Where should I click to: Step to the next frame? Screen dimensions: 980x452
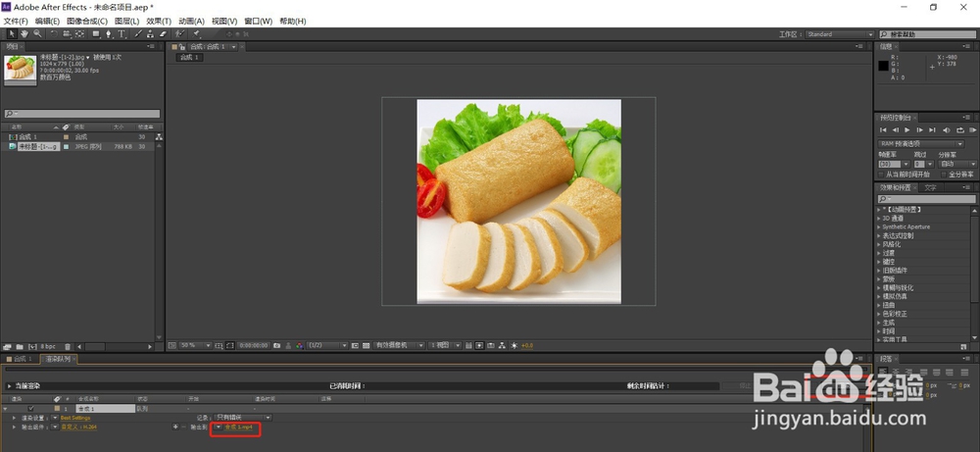tap(919, 130)
